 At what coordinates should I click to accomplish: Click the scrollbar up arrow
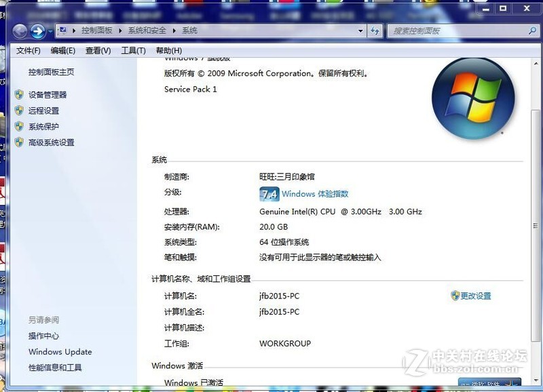pyautogui.click(x=536, y=64)
